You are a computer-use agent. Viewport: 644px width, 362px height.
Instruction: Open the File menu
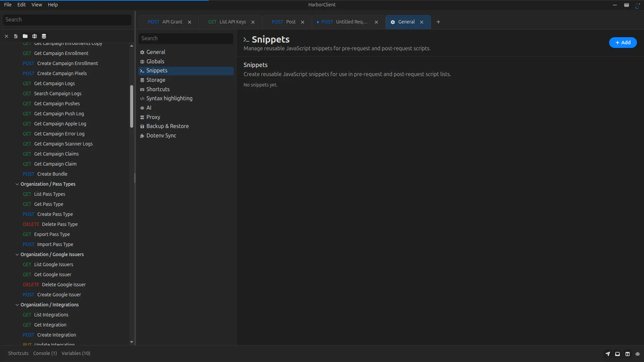coord(8,5)
